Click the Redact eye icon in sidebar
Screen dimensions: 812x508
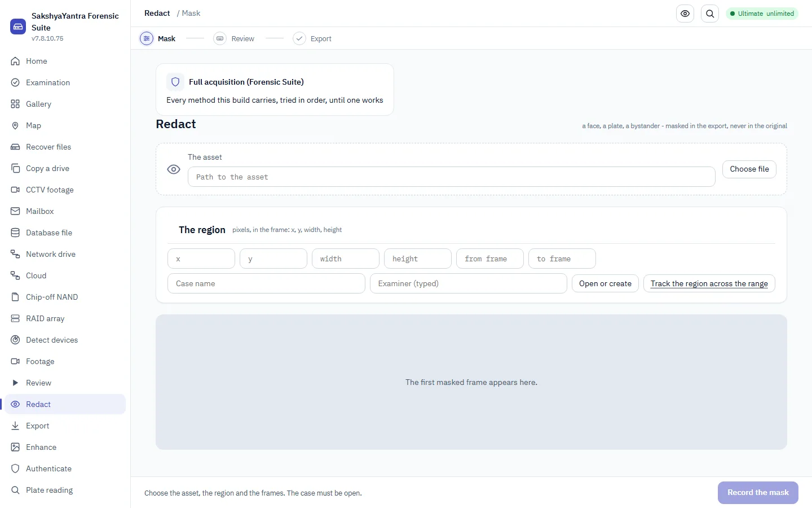(x=15, y=404)
